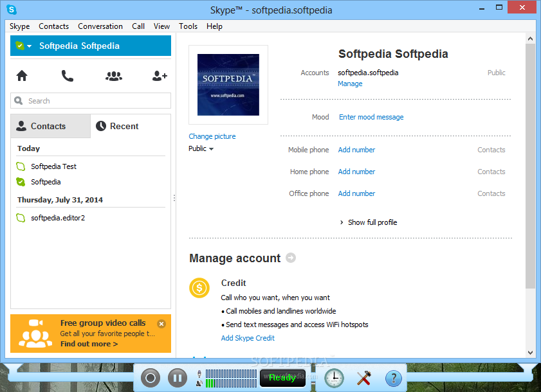The height and width of the screenshot is (392, 541).
Task: Open Manage account arrow icon
Action: coord(291,258)
